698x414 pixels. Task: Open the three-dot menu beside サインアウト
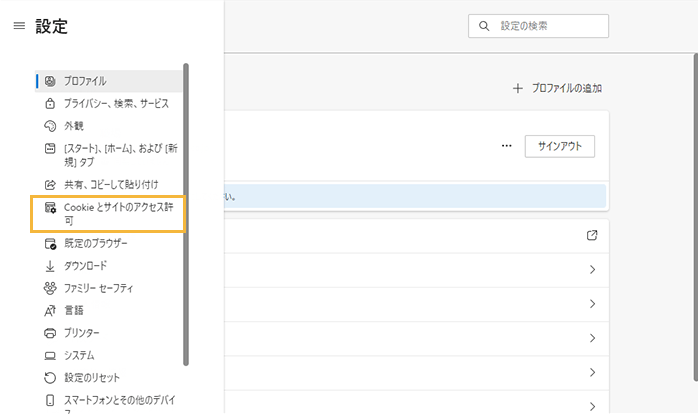[x=507, y=146]
